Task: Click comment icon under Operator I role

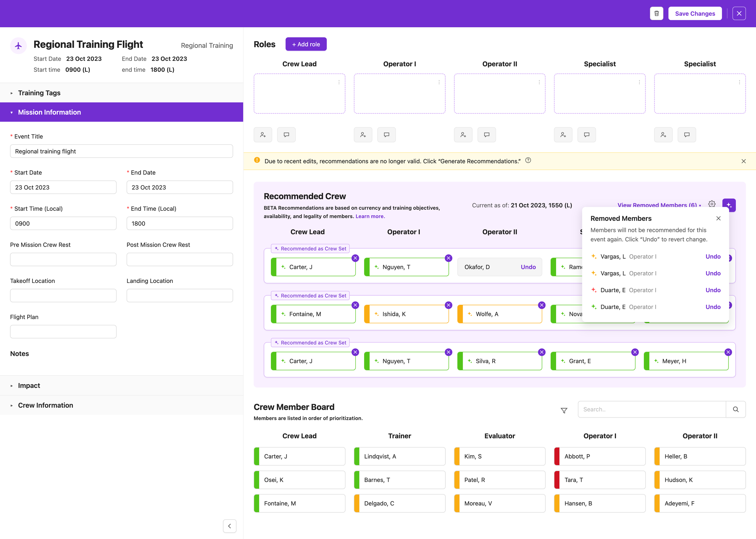Action: click(x=386, y=135)
